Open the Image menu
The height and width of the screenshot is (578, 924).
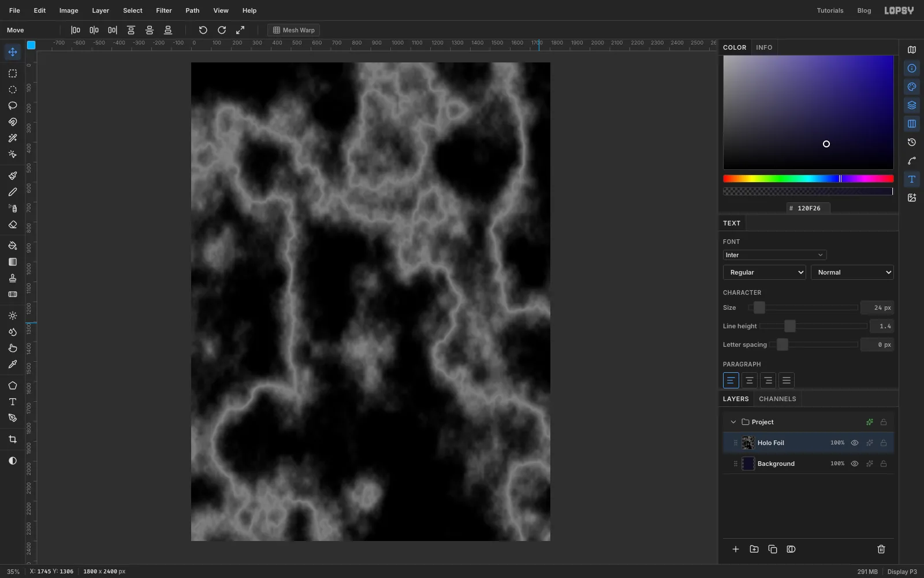click(x=69, y=10)
